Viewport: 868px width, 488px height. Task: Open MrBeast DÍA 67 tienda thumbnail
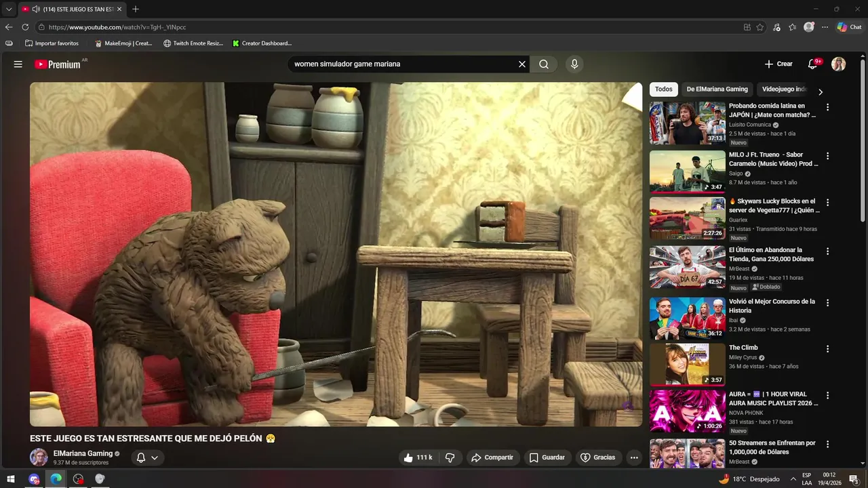tap(688, 267)
